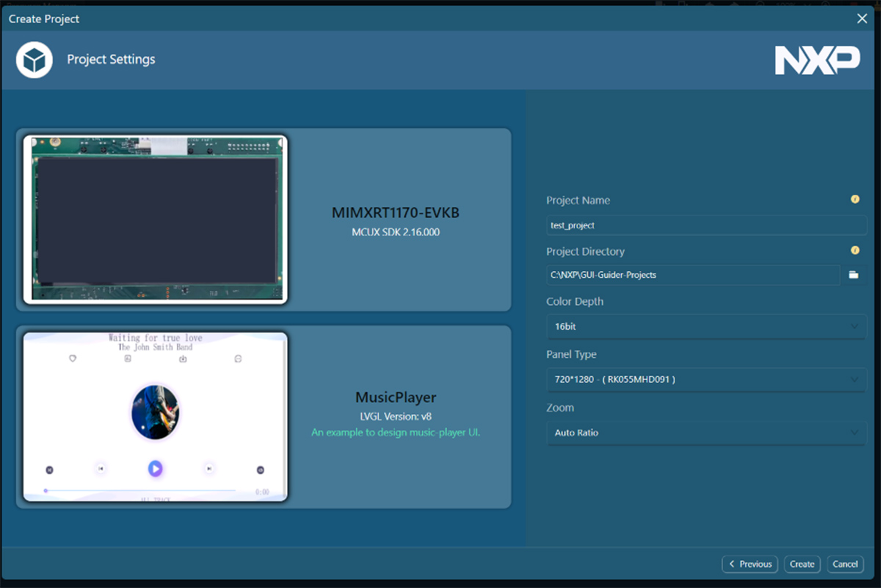Click the info icon beside Project Name
Viewport: 881px width, 588px height.
(855, 200)
